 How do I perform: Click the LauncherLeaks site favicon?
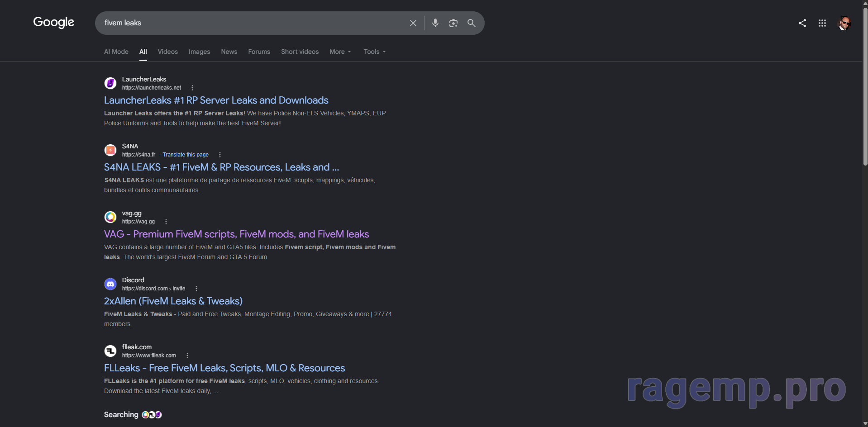[x=110, y=83]
